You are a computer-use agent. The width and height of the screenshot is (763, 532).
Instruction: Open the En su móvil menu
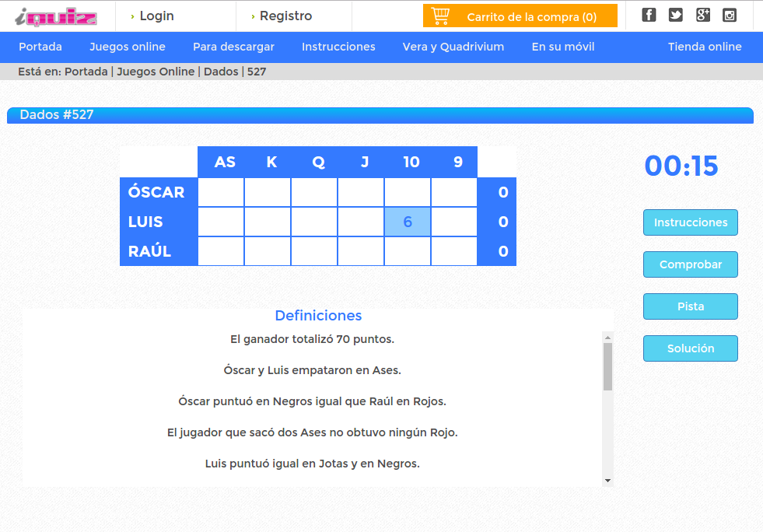(563, 47)
